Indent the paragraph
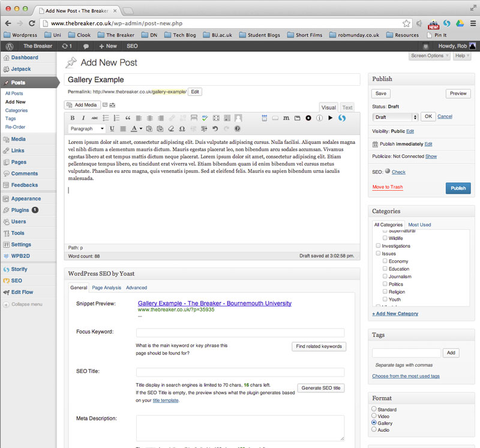The height and width of the screenshot is (448, 480). [x=204, y=129]
